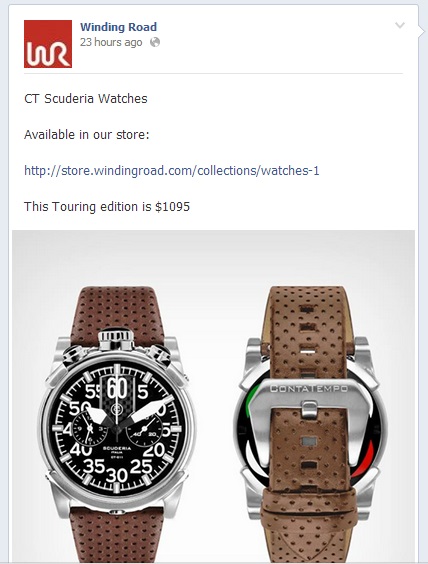Click the green stripe on watch caseback
Image resolution: width=428 pixels, height=564 pixels.
click(252, 399)
